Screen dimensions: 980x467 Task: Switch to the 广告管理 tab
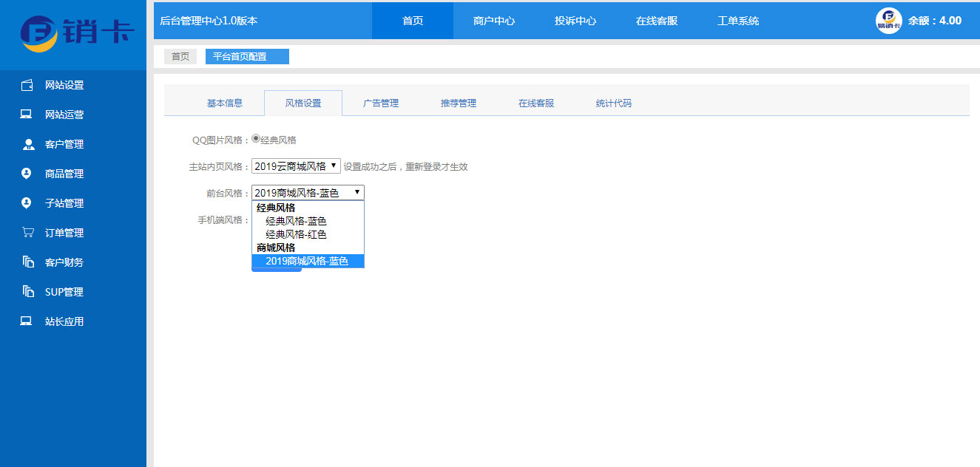pos(380,103)
